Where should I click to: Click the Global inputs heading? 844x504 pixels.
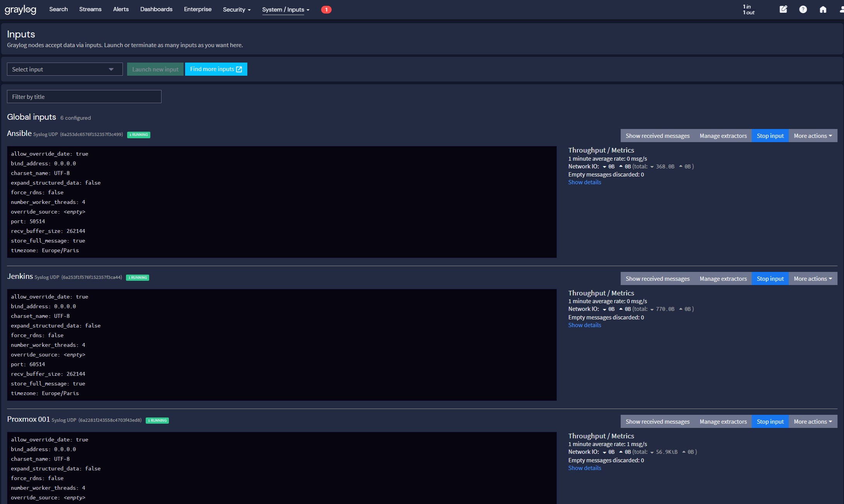(31, 117)
